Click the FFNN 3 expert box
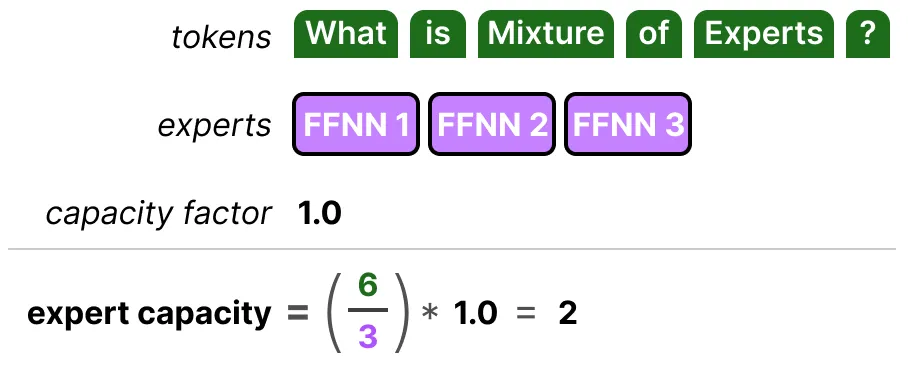Image resolution: width=908 pixels, height=380 pixels. point(628,124)
